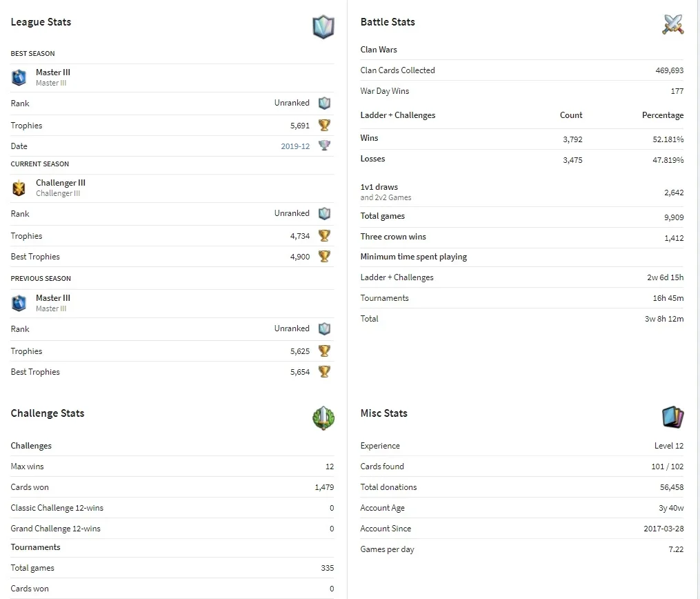Click the Unranked shield icon in Current Season
Viewport: 700px width, 599px height.
point(324,213)
